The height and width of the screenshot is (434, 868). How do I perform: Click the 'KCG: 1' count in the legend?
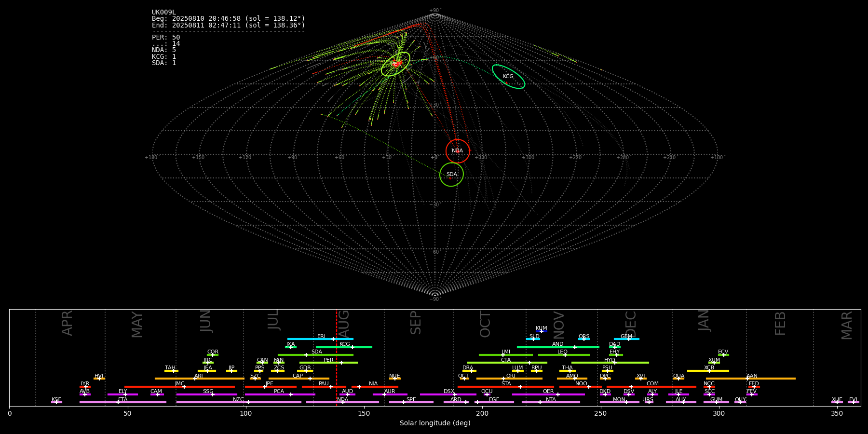coord(164,56)
